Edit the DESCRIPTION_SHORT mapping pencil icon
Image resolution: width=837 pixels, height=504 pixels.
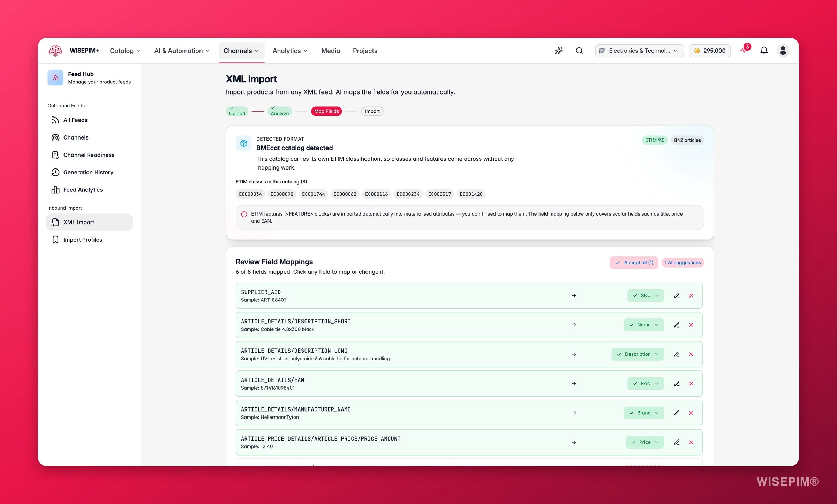pyautogui.click(x=677, y=325)
